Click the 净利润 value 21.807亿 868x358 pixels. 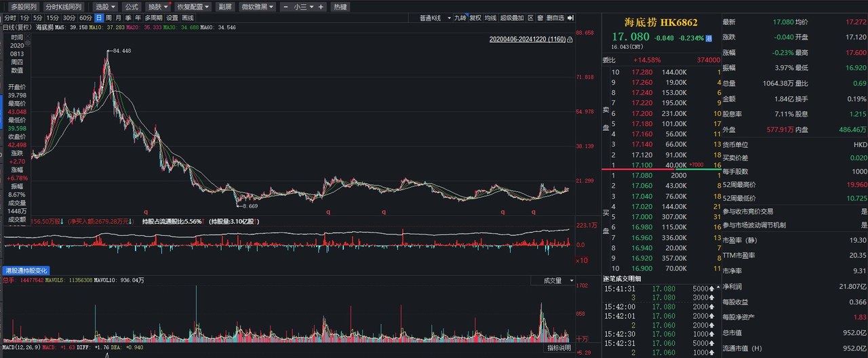[x=854, y=287]
